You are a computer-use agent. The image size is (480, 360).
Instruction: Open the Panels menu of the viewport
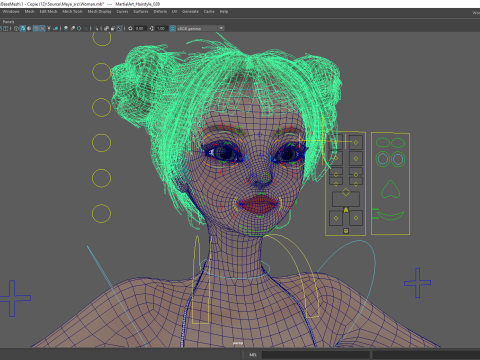[8, 22]
